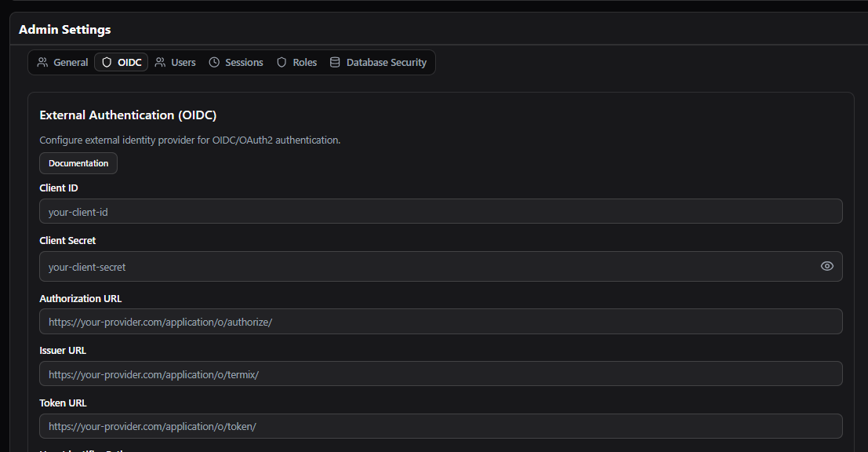
Task: Go to the Sessions tab
Action: coord(244,62)
